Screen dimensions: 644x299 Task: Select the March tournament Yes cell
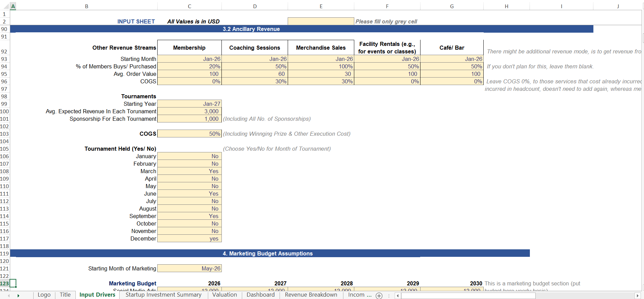click(190, 171)
